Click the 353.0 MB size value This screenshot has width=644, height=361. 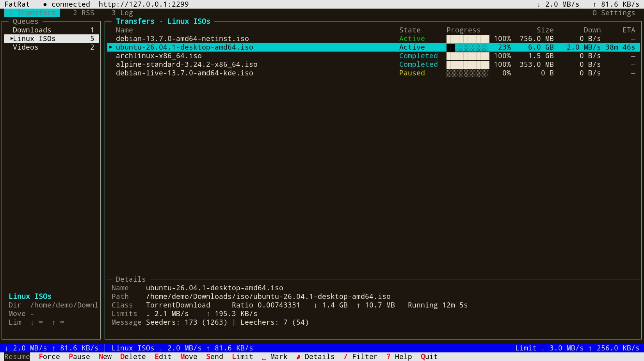536,64
